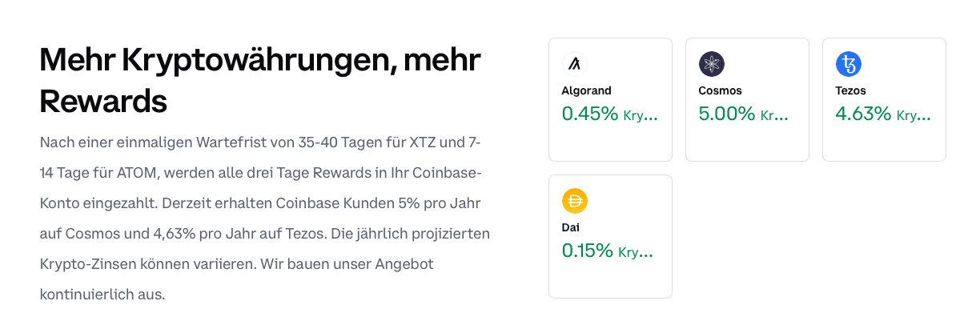Viewport: 980px width, 333px height.
Task: Click the heading Mehr Kryptowährungen, mehr Rewards
Action: click(260, 81)
